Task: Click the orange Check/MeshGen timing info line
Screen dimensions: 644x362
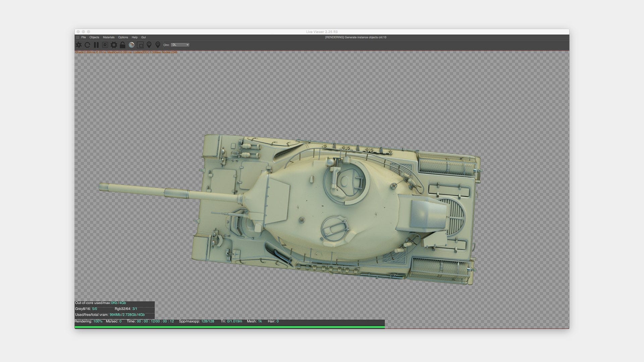Action: (x=126, y=52)
